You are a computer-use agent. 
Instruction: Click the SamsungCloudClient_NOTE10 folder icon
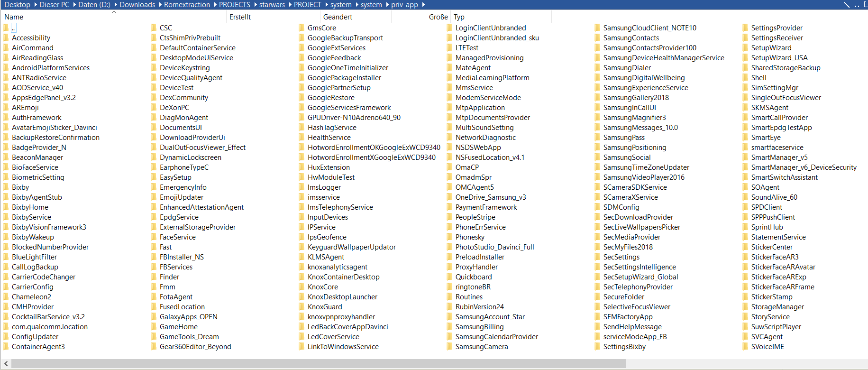597,28
